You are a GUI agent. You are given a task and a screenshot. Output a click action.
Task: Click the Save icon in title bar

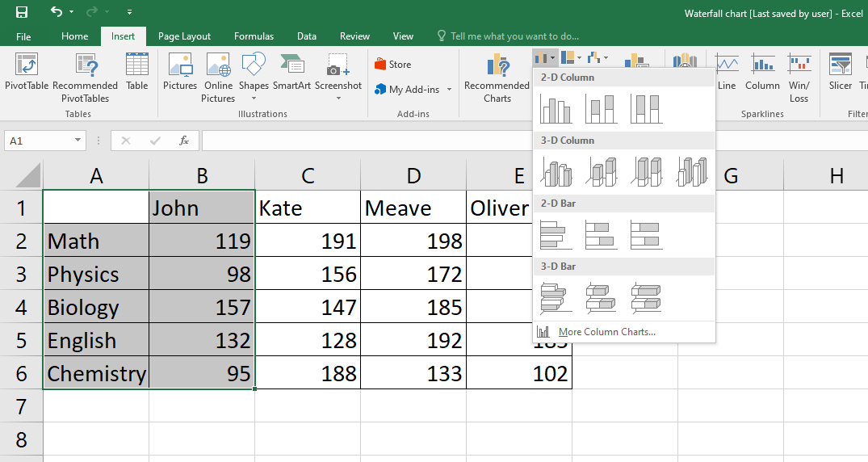22,12
